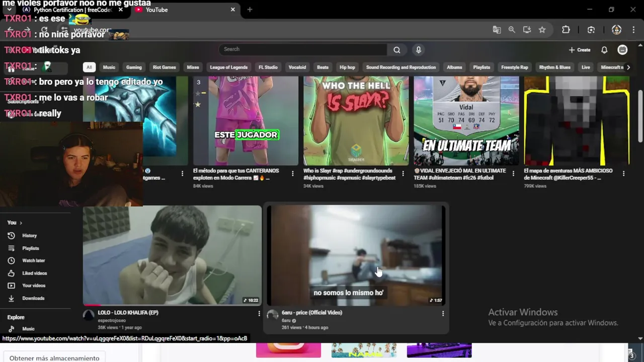Select the Live filter chip
This screenshot has height=362, width=644.
[586, 67]
